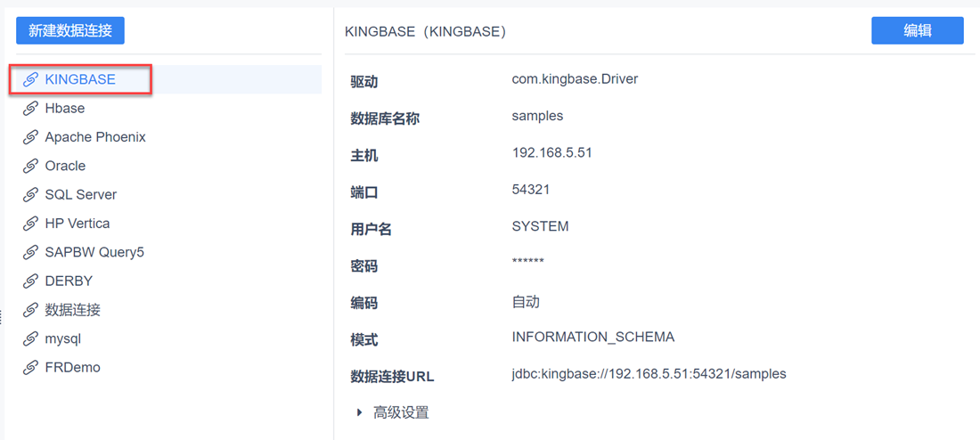Image resolution: width=980 pixels, height=440 pixels.
Task: Click the jdbc:kingbase connection URL value
Action: point(649,374)
